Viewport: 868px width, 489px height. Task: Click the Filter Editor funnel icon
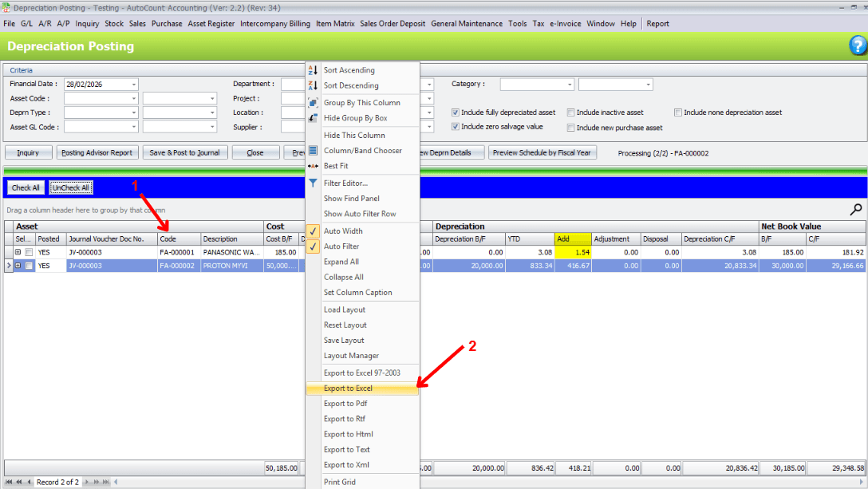[x=313, y=183]
